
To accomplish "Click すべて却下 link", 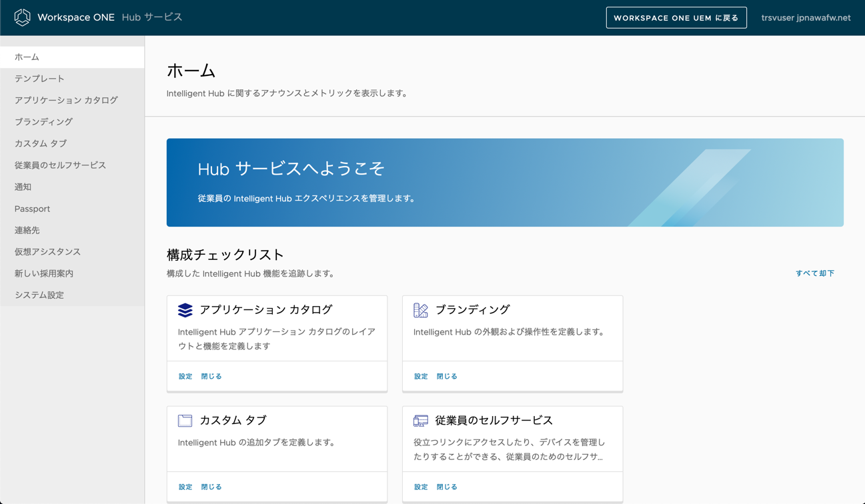I will coord(814,273).
